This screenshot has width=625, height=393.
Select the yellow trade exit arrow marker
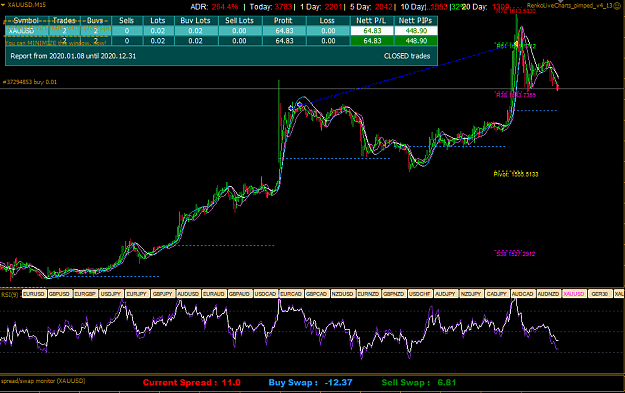pos(516,43)
